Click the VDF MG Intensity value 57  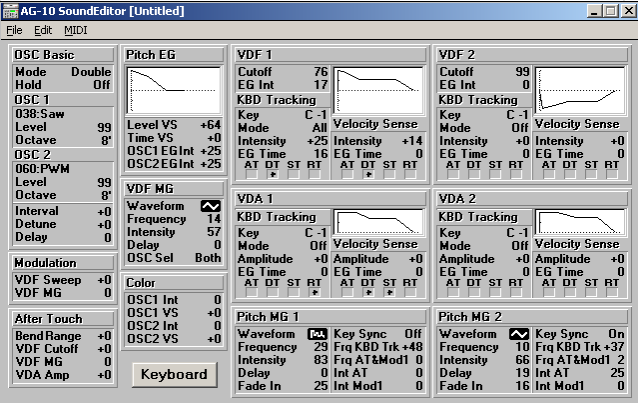point(214,232)
